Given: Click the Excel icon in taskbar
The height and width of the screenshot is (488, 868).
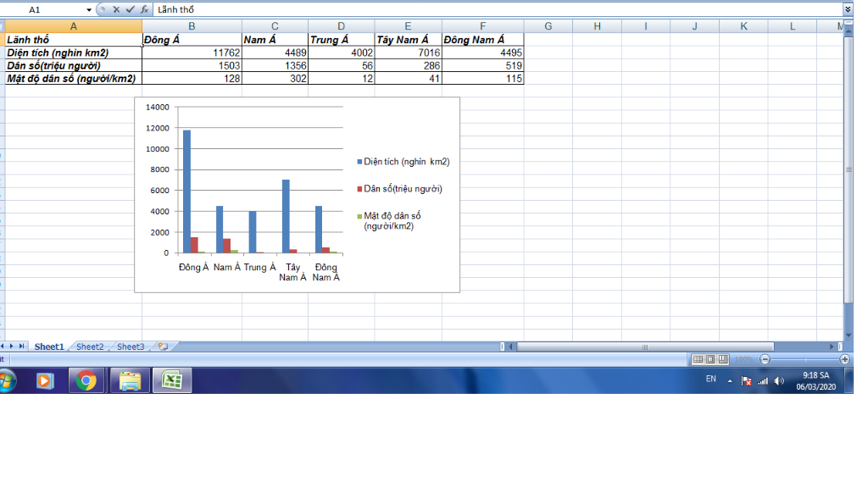Looking at the screenshot, I should click(x=172, y=381).
